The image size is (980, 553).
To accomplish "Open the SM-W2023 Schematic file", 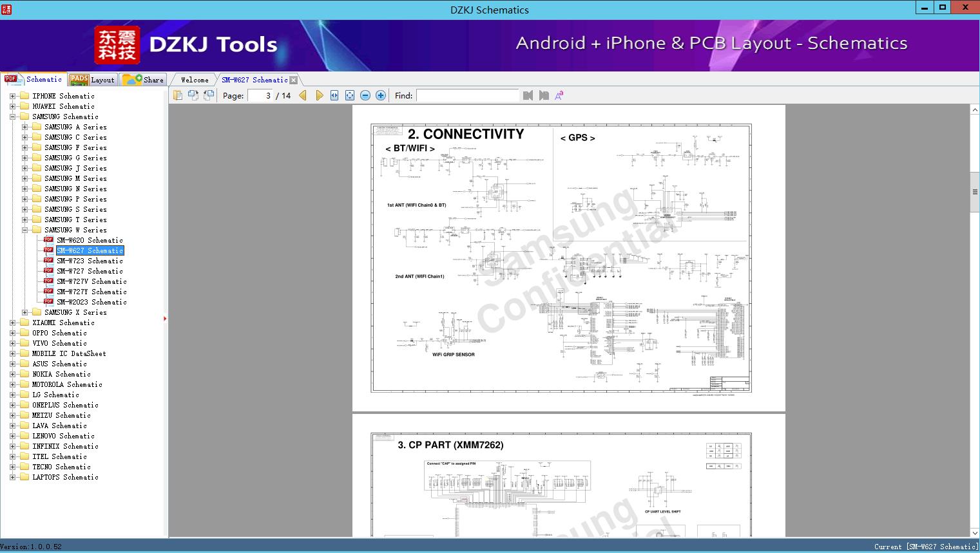I will point(91,302).
